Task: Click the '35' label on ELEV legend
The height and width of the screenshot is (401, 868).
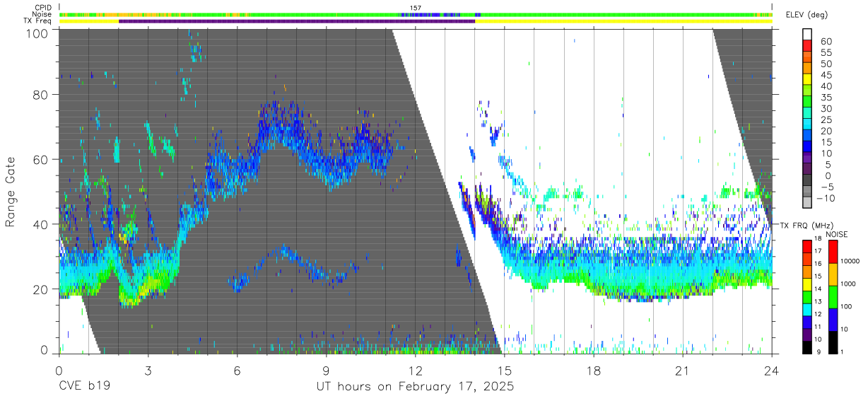Action: click(826, 97)
